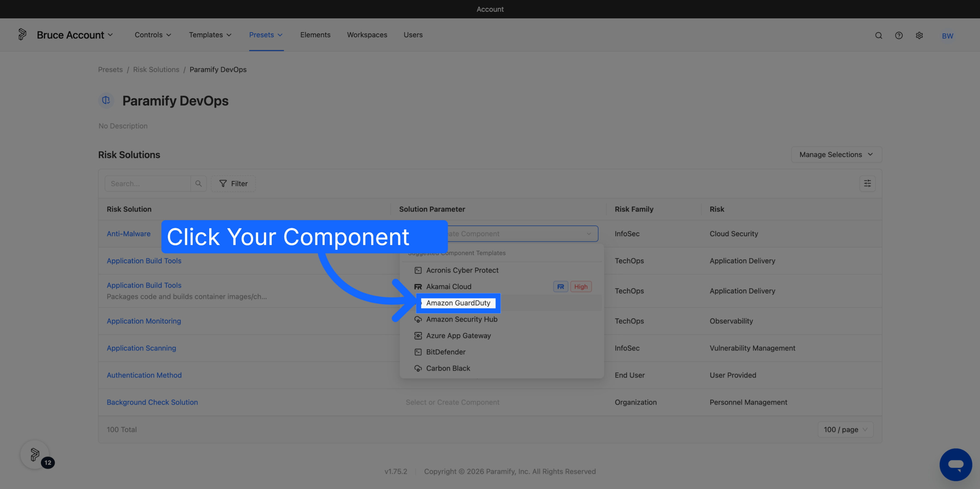
Task: Select Amazon GuardDuty from the list
Action: point(501,303)
